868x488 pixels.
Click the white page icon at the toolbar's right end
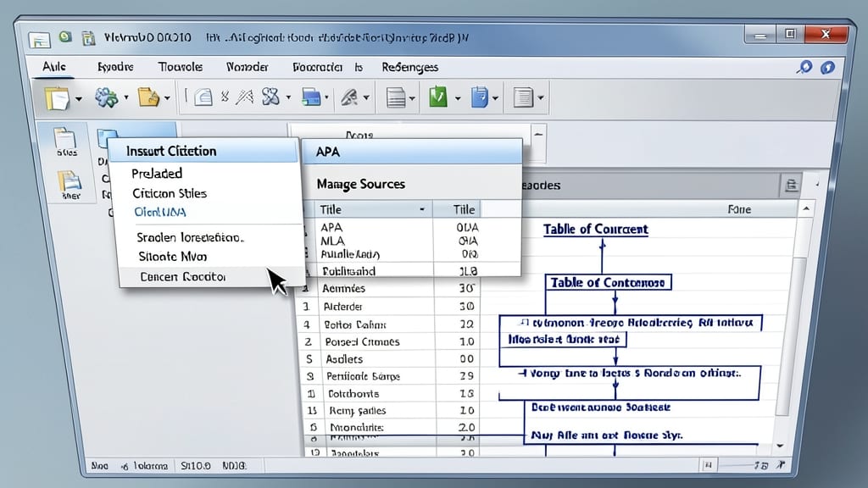(x=523, y=98)
